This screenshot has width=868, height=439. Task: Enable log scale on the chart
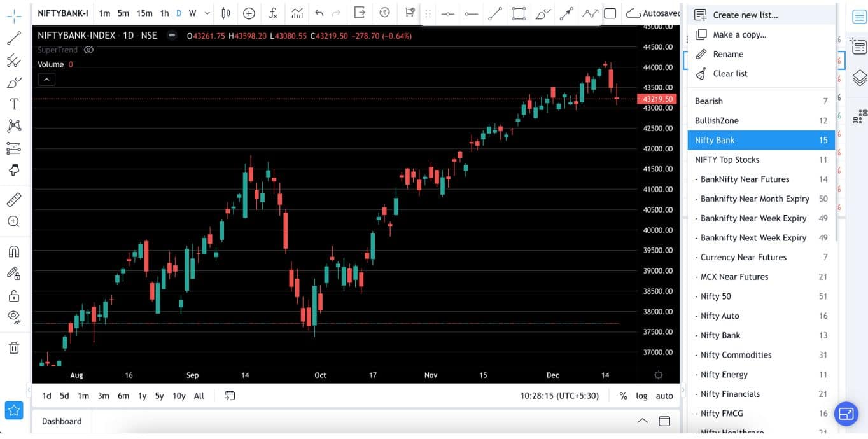[641, 396]
